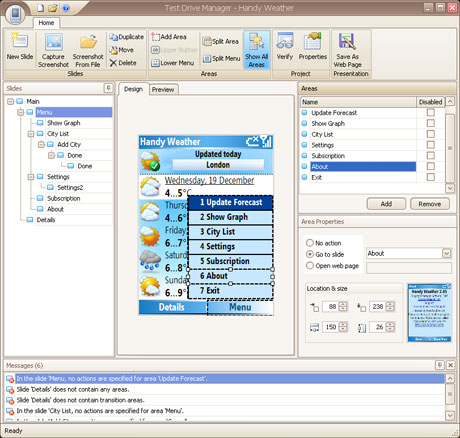The height and width of the screenshot is (438, 460).
Task: Click the Disabled column header
Action: (x=430, y=102)
